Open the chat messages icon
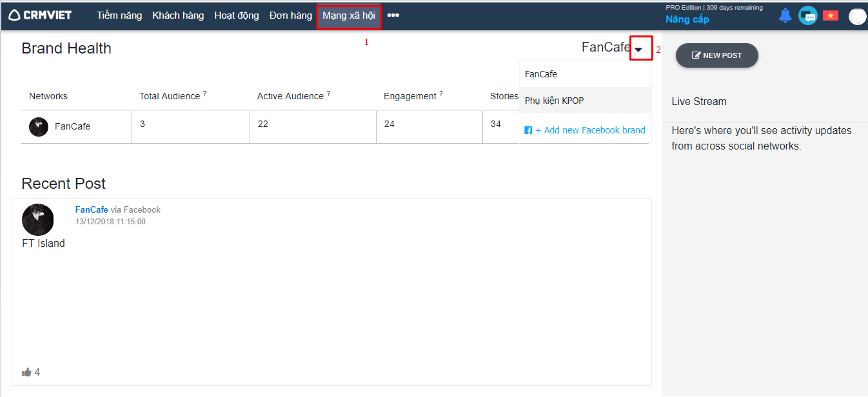 click(x=807, y=15)
